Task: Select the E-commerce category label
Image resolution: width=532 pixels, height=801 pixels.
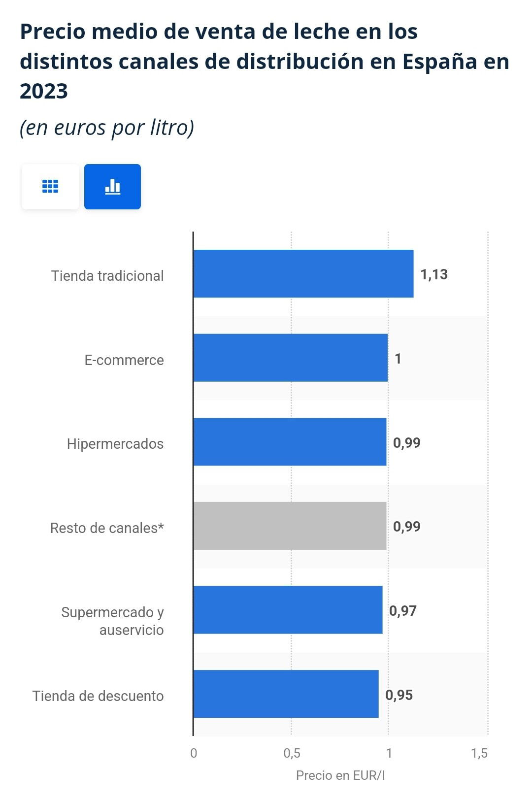Action: [x=124, y=360]
